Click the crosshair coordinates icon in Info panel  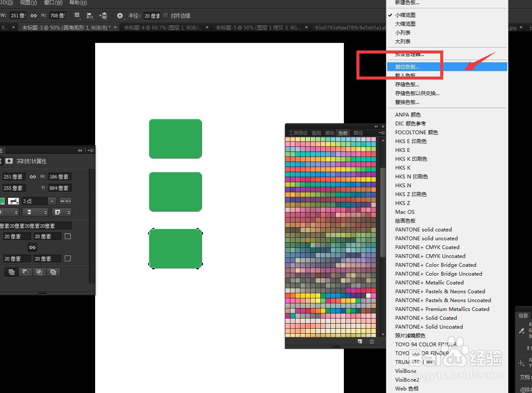[x=521, y=363]
